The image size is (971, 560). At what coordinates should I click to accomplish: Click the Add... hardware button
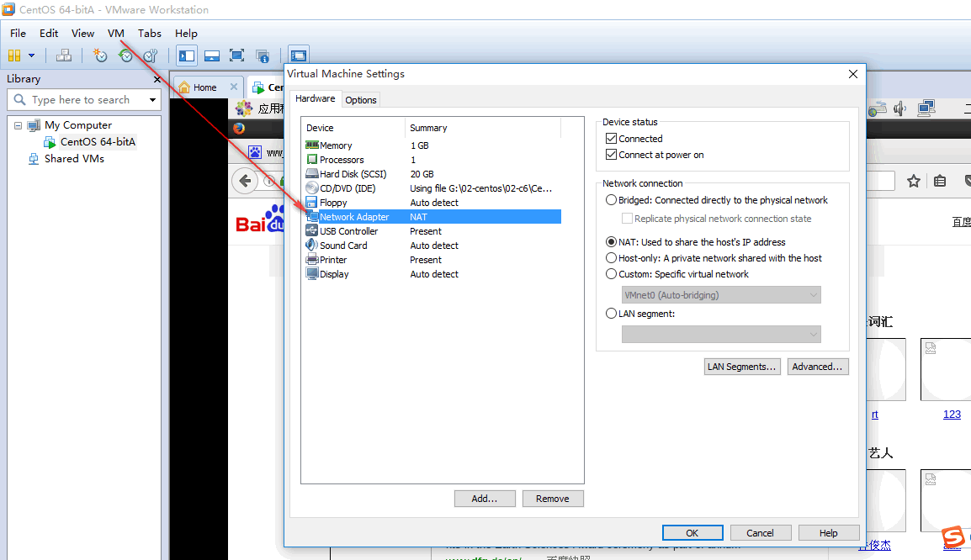coord(485,499)
